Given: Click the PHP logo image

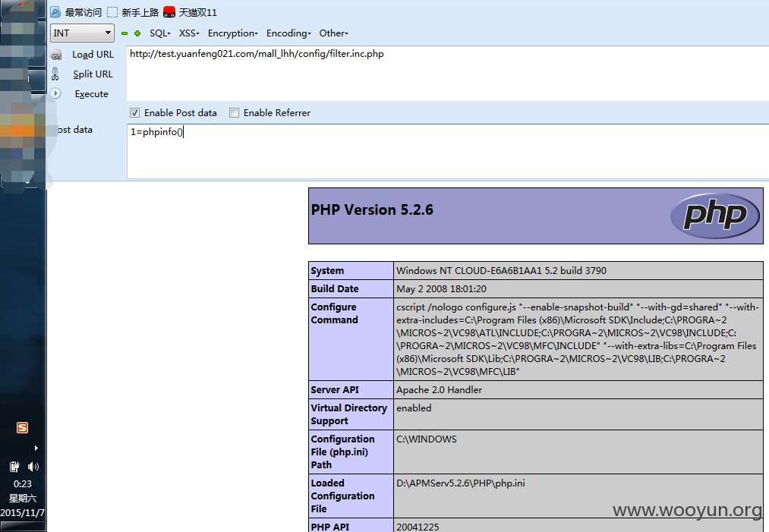Looking at the screenshot, I should (x=714, y=216).
